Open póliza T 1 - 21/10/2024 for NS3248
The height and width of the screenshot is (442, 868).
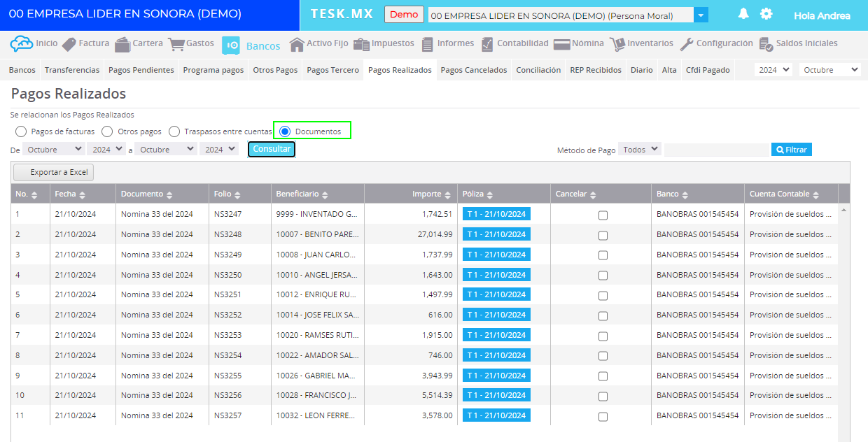click(x=497, y=234)
